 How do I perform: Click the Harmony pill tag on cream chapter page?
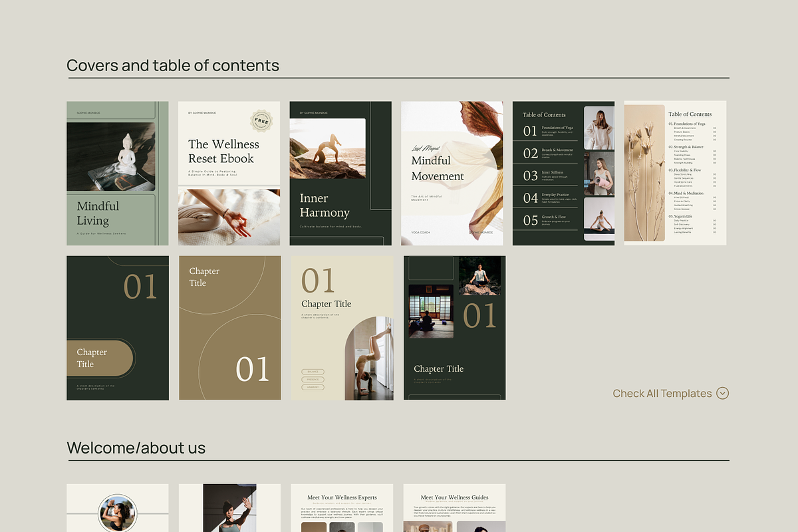[313, 387]
